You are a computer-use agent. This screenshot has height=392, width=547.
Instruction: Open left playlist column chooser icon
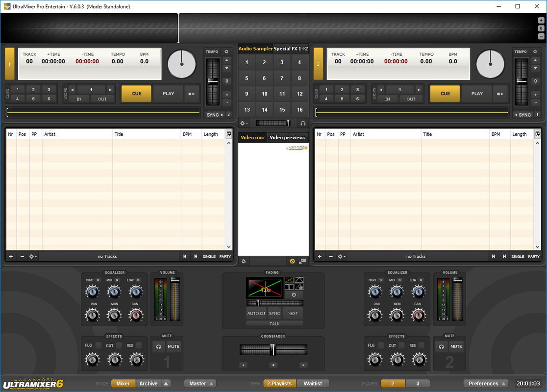229,134
